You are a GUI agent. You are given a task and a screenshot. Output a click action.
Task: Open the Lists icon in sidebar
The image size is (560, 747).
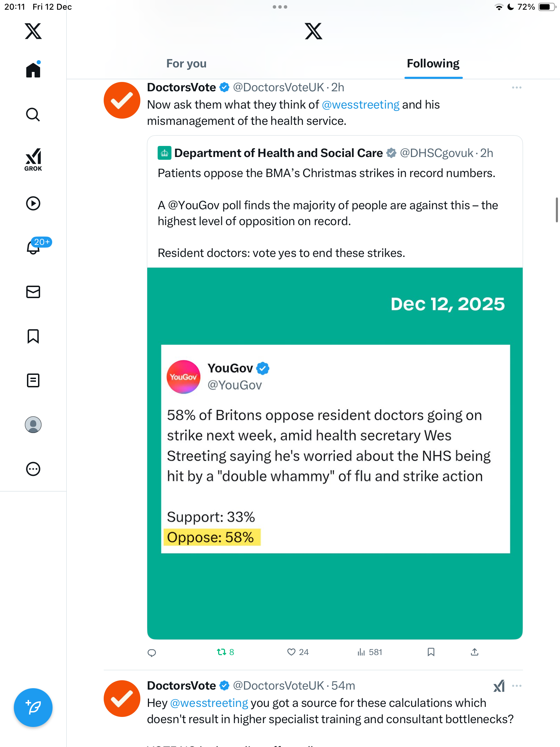tap(33, 380)
